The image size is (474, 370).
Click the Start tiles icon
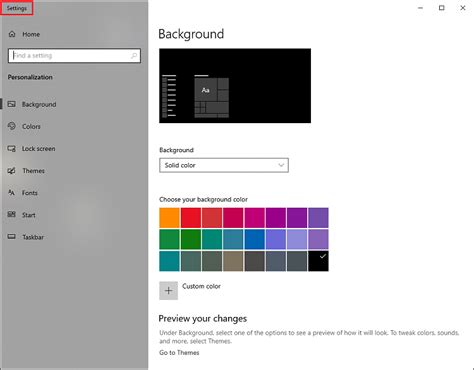(x=12, y=215)
